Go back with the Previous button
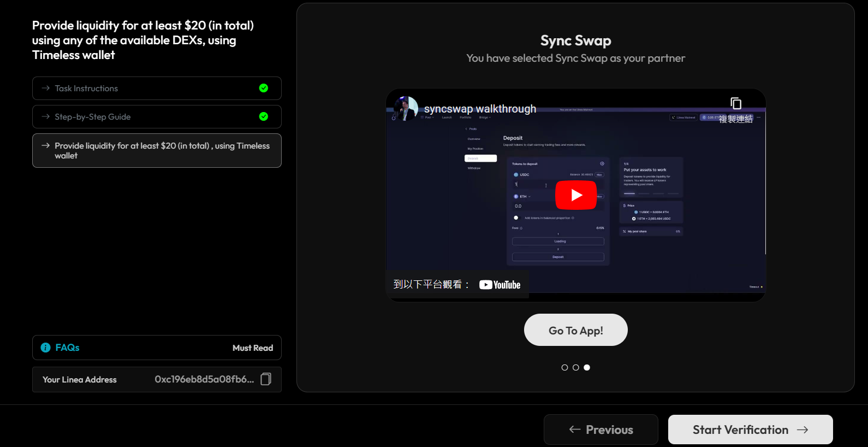The width and height of the screenshot is (868, 447). [601, 430]
